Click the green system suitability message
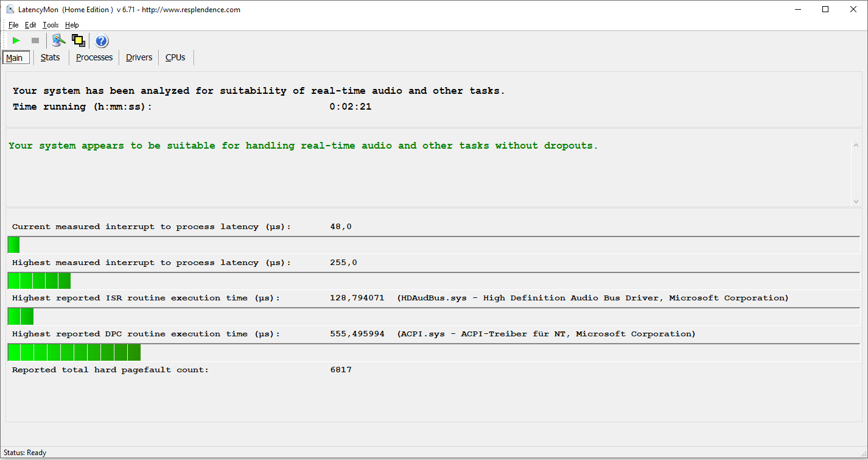Screen dimensions: 868x460 coord(303,146)
